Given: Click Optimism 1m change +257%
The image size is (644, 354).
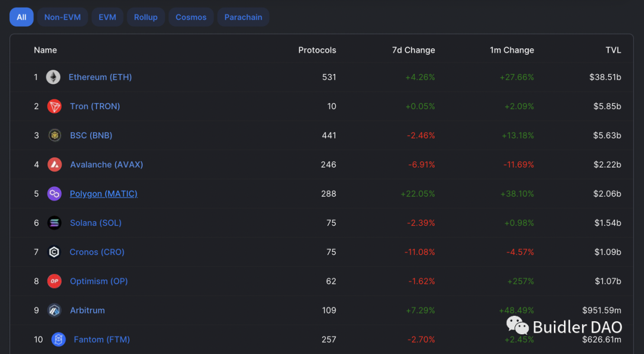Looking at the screenshot, I should click(521, 281).
